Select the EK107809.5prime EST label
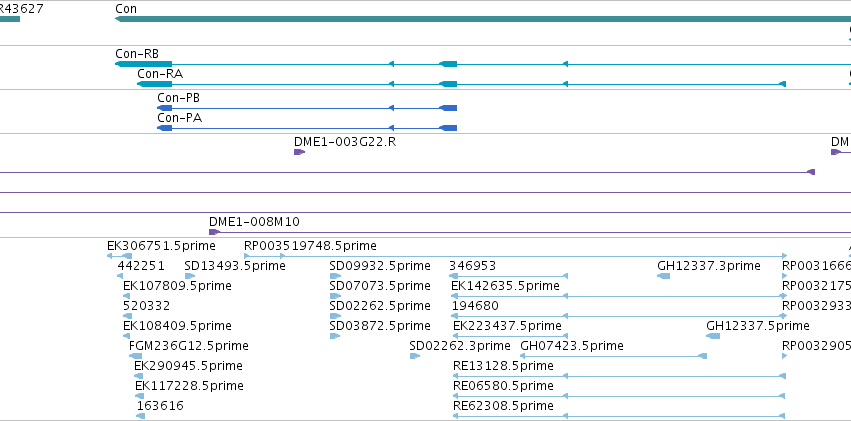Image resolution: width=851 pixels, height=421 pixels. click(177, 286)
